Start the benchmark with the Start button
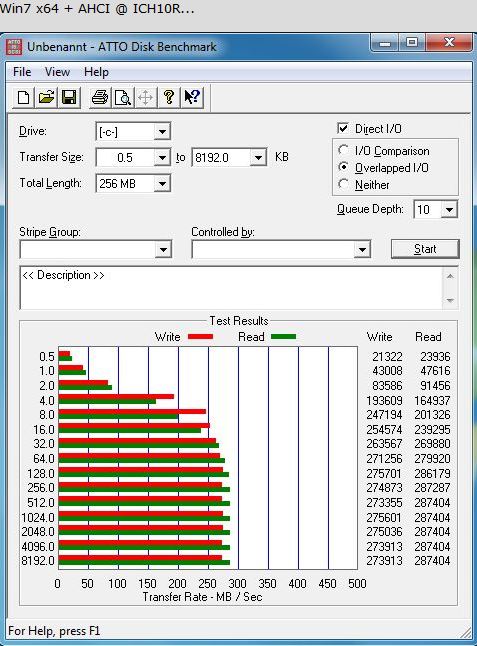This screenshot has width=477, height=646. 425,249
